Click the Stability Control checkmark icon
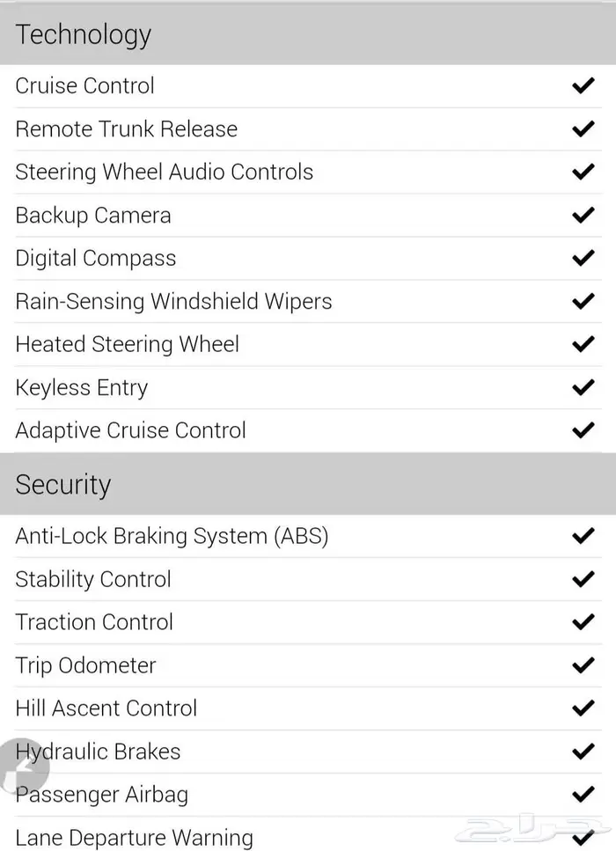This screenshot has height=851, width=616. point(583,579)
